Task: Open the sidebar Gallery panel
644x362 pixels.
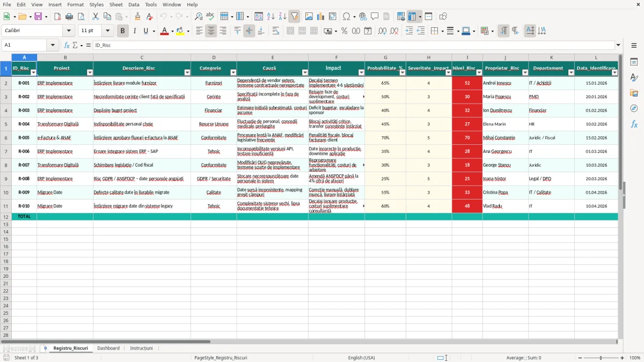Action: [634, 93]
